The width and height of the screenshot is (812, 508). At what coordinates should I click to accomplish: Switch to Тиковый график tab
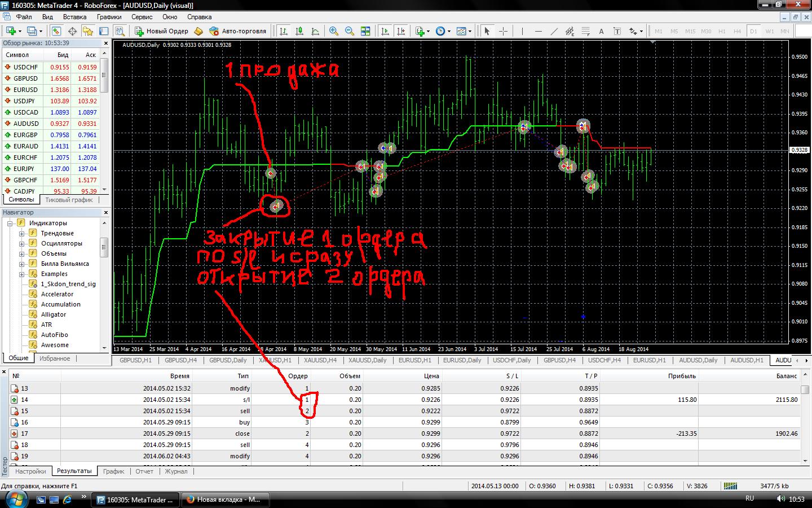coord(69,200)
